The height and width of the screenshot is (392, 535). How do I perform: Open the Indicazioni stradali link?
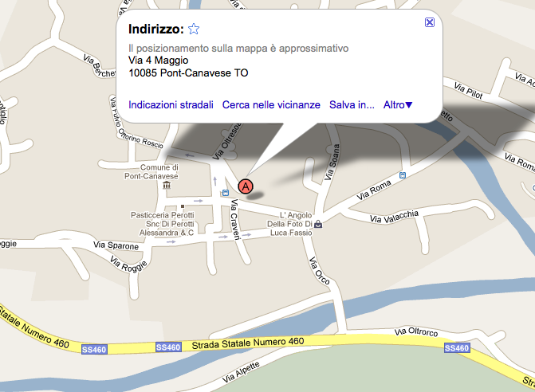point(171,104)
